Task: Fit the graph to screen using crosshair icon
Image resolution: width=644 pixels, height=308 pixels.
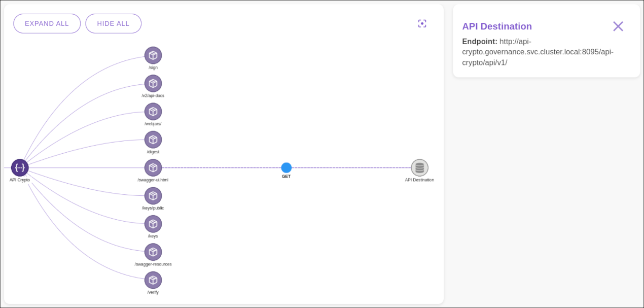Action: [422, 23]
